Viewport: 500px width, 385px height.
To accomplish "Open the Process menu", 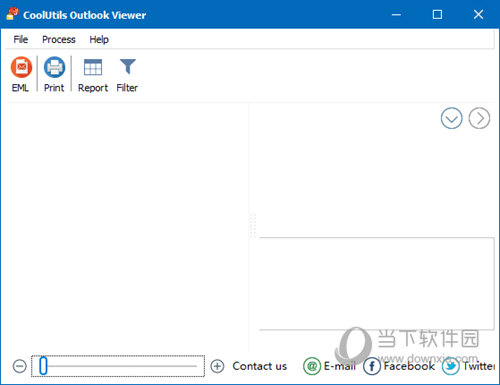I will (x=59, y=39).
